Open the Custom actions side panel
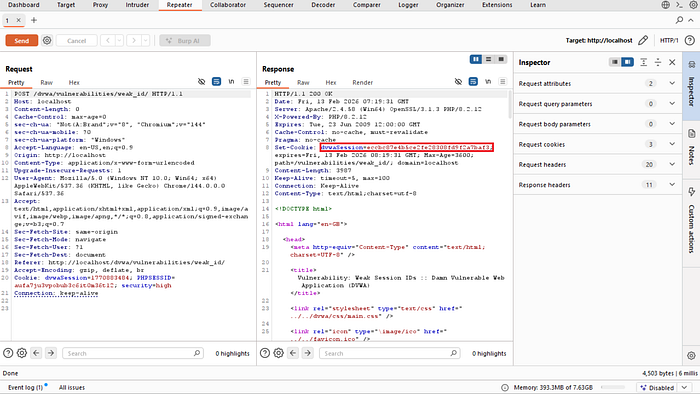The height and width of the screenshot is (394, 700). (691, 221)
